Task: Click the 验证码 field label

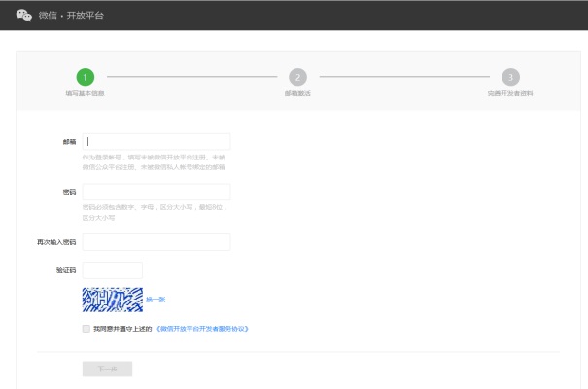Action: coord(66,270)
